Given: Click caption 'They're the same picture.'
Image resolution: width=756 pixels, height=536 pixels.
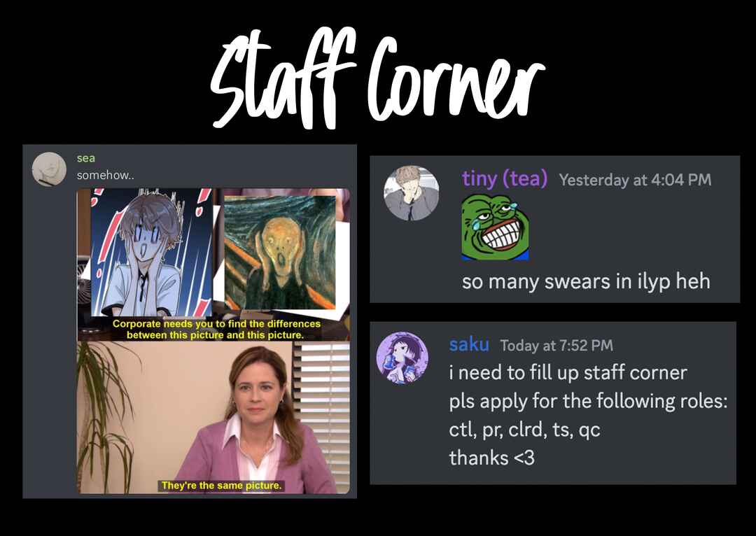Looking at the screenshot, I should (221, 486).
